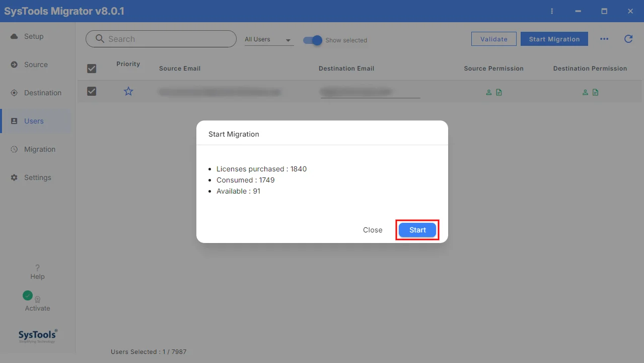
Task: Click the 'Consumed : 1749' text
Action: pyautogui.click(x=245, y=180)
